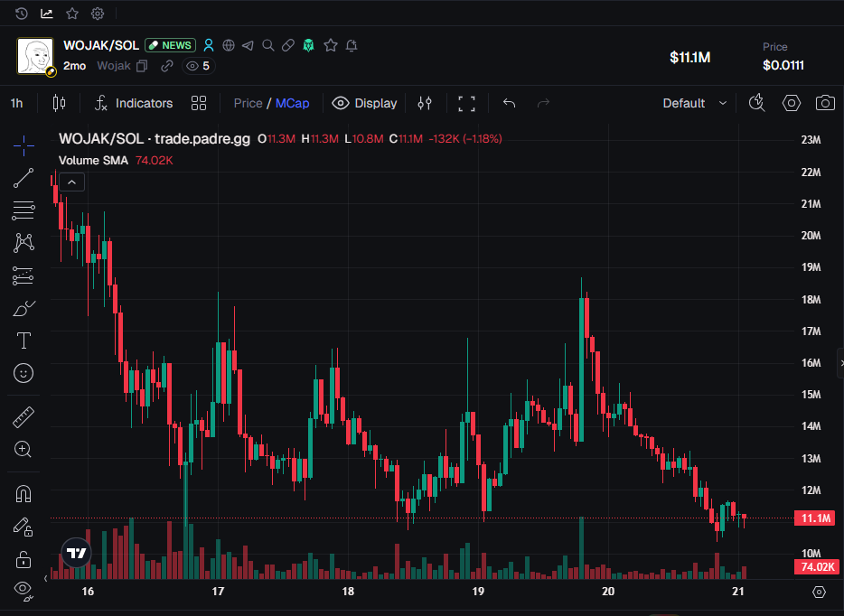Select the Trend Line drawing tool

23,178
